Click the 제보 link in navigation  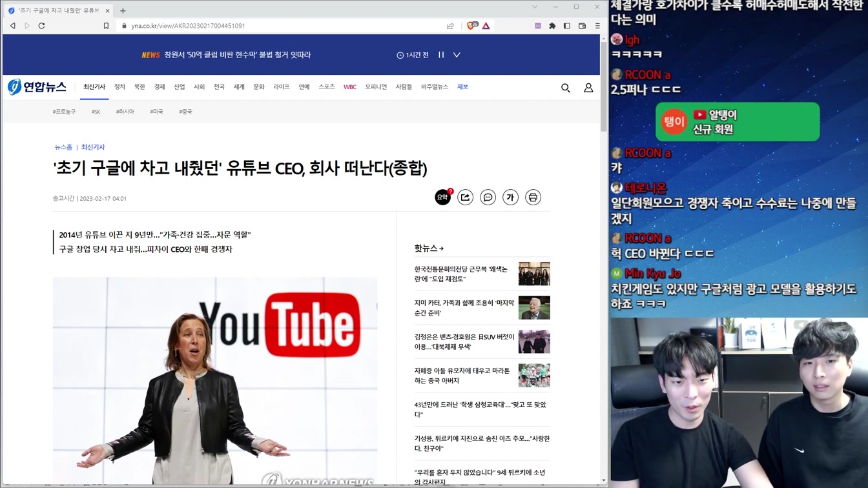point(462,87)
